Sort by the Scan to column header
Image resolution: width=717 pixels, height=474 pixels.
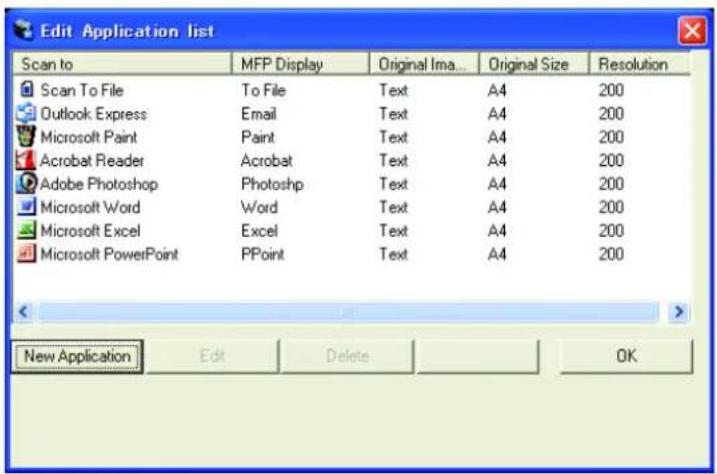tap(122, 64)
